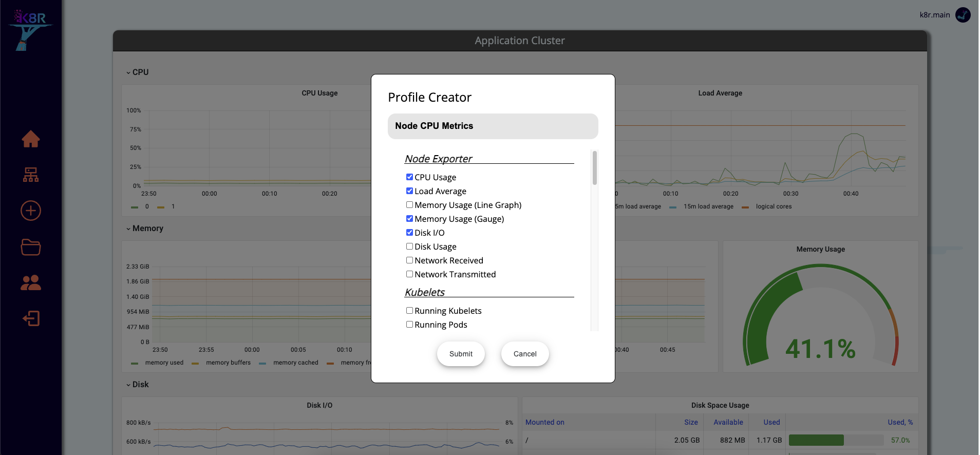Click the Disk Space Usage panel title
This screenshot has height=455, width=980.
tap(720, 405)
